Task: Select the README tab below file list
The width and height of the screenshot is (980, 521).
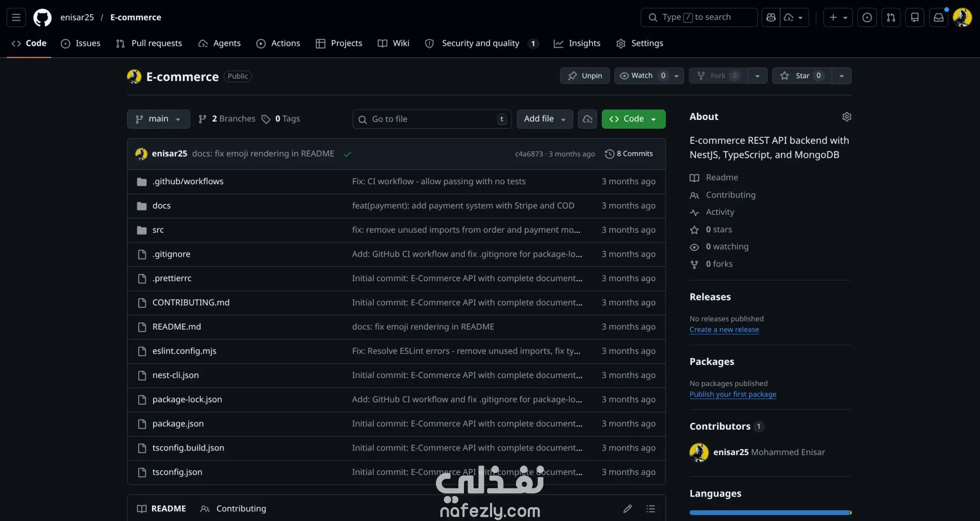Action: pyautogui.click(x=162, y=509)
